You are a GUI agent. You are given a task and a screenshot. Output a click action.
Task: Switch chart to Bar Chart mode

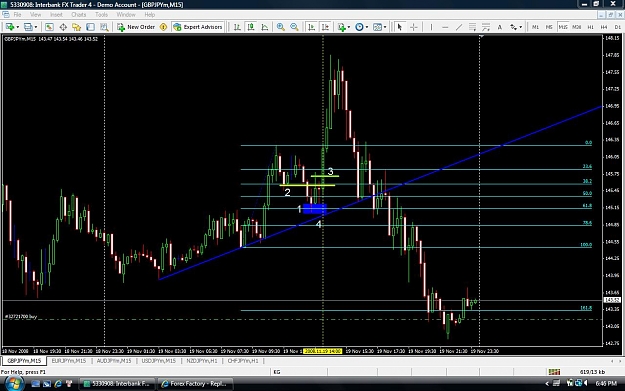coord(237,27)
